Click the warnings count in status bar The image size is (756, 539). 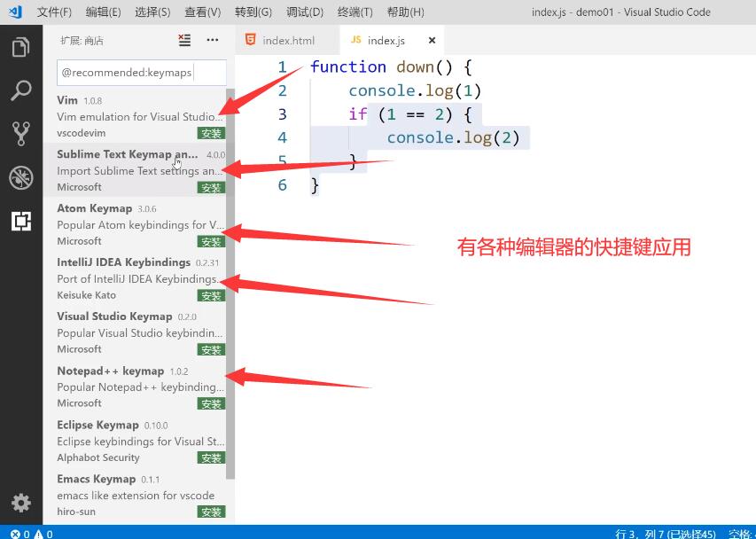coord(43,534)
